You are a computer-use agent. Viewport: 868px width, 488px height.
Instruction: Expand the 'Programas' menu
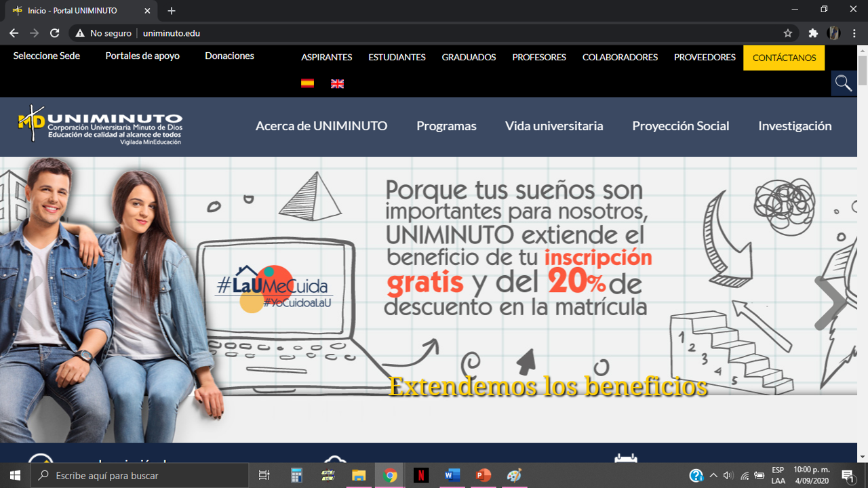tap(446, 126)
